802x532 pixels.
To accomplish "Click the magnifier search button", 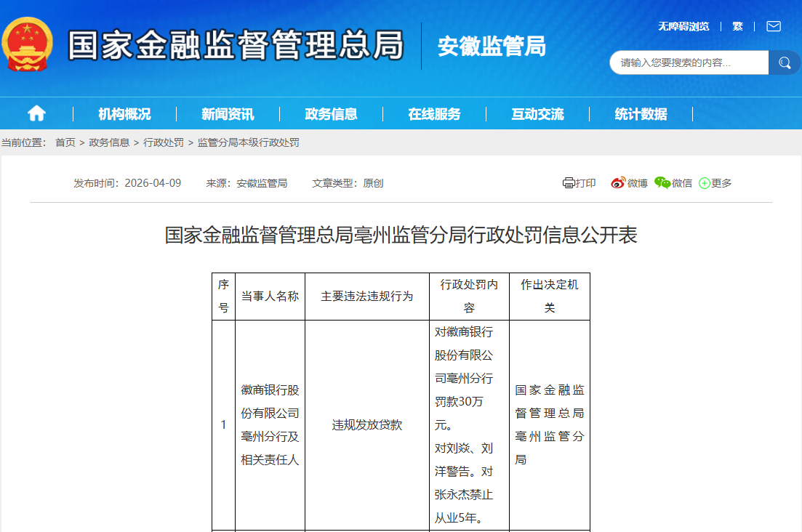I will pos(784,63).
